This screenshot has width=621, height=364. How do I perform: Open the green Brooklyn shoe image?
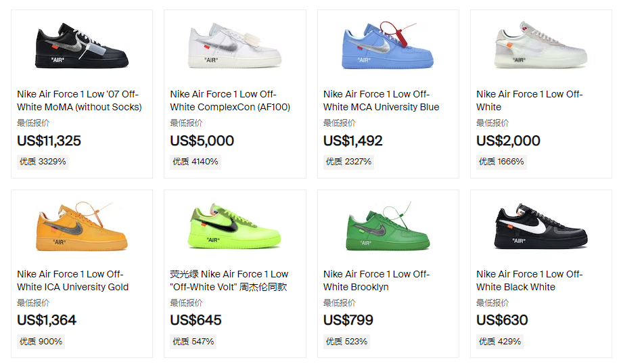(388, 226)
